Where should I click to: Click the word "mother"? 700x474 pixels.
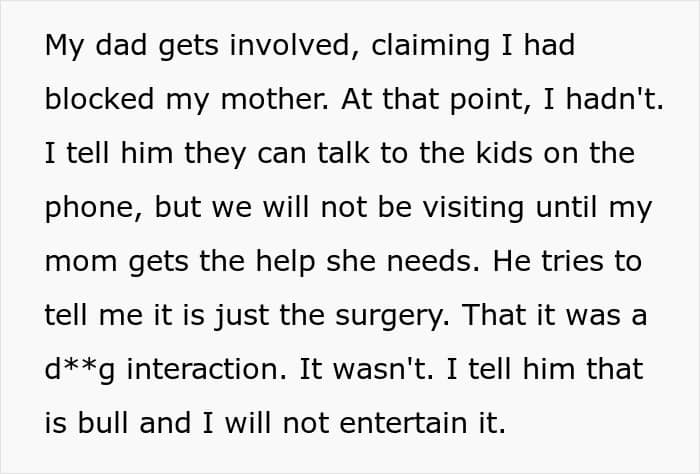point(274,100)
